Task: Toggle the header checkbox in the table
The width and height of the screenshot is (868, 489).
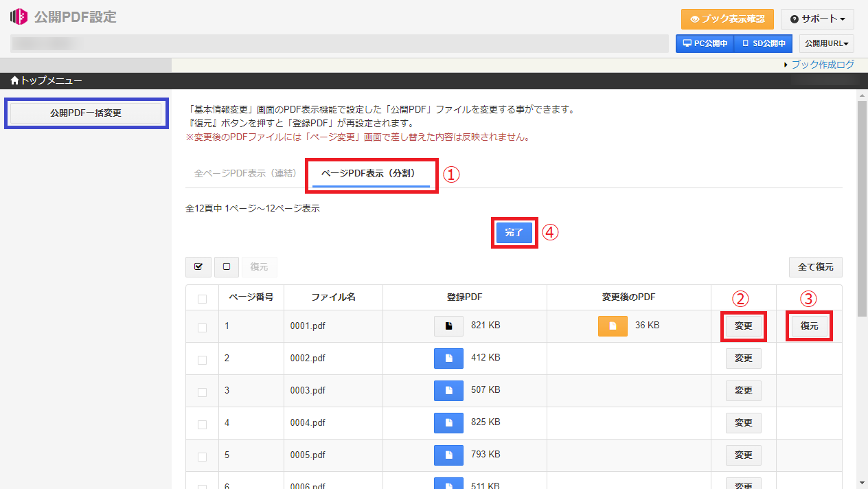Action: pyautogui.click(x=202, y=299)
